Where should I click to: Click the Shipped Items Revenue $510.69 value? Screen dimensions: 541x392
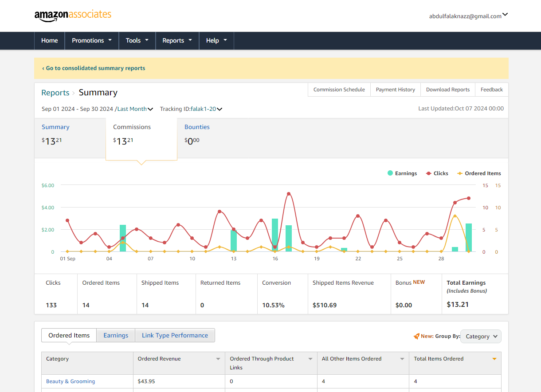(x=325, y=305)
